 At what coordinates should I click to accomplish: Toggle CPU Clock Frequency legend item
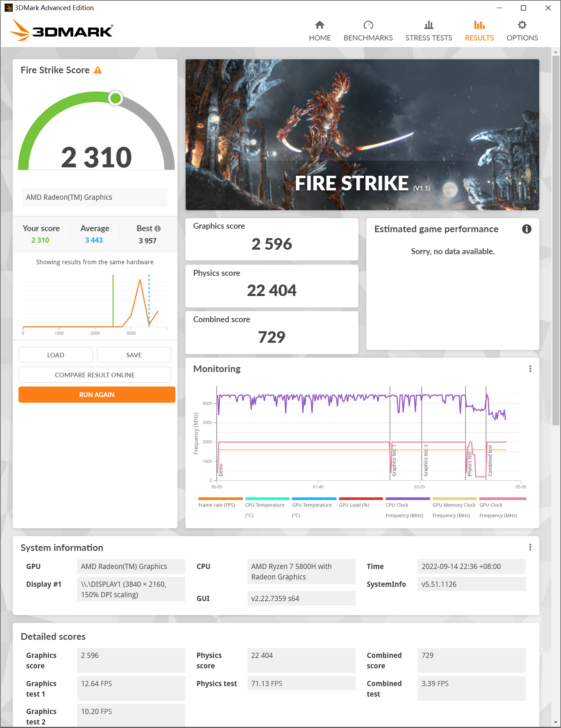[408, 508]
